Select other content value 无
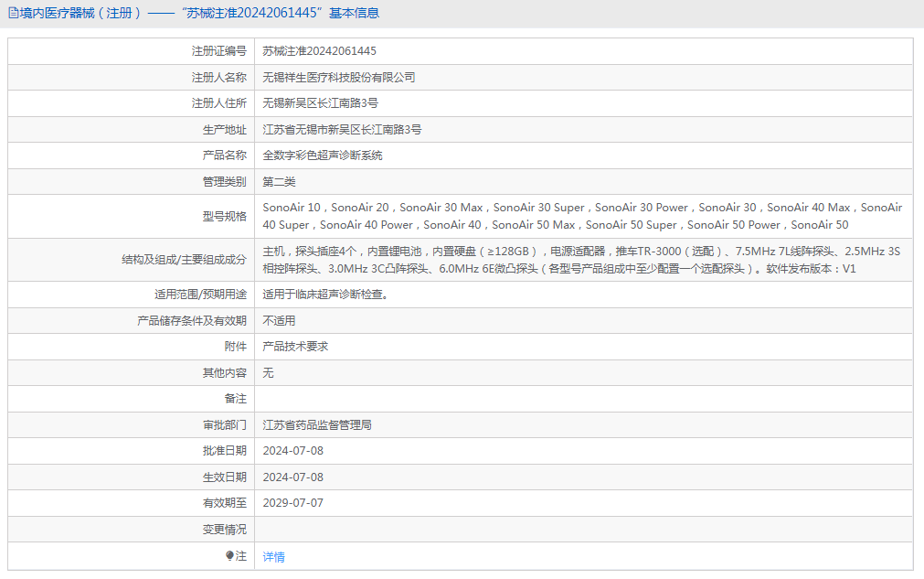Screen dimensions: 924x579 pyautogui.click(x=268, y=372)
